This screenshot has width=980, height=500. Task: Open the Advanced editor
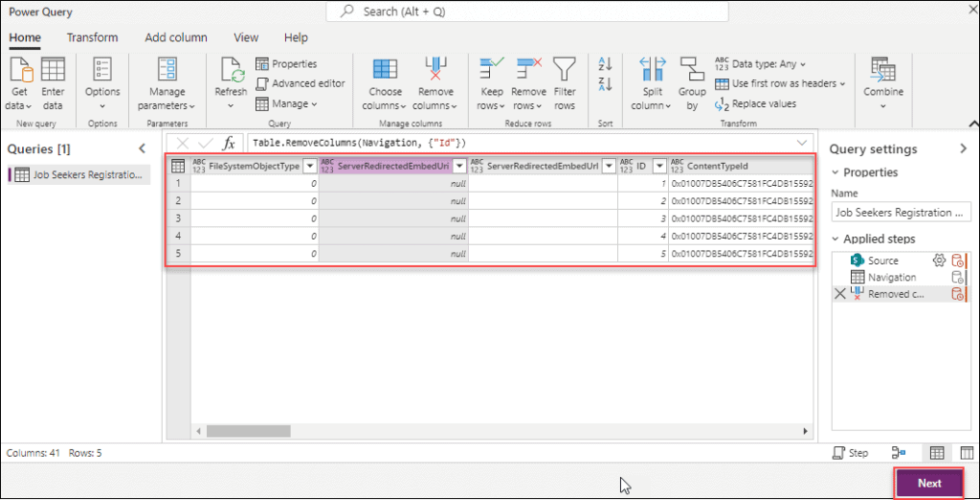(x=301, y=83)
